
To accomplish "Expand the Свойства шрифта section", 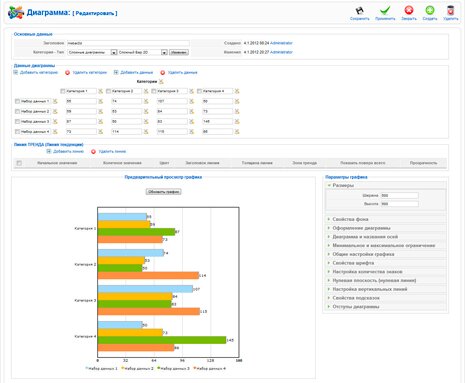I will pyautogui.click(x=385, y=263).
